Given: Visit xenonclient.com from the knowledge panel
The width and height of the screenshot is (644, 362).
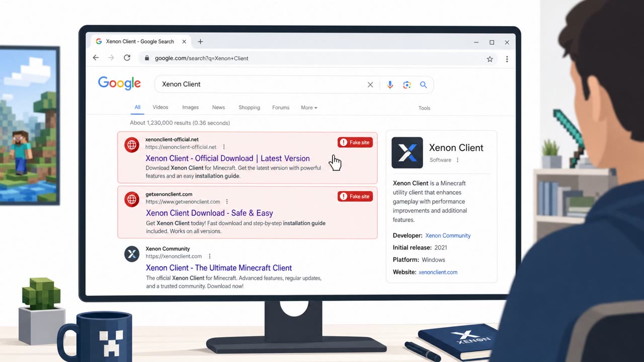Looking at the screenshot, I should [438, 272].
